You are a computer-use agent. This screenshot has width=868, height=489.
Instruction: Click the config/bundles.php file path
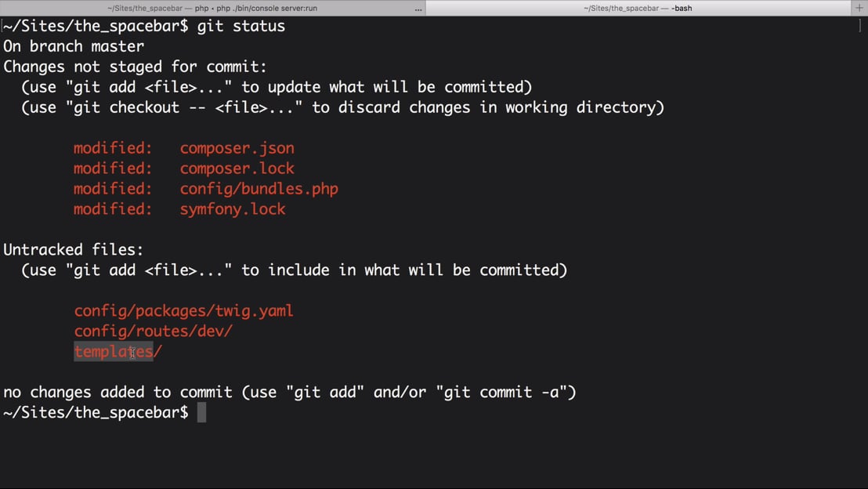click(x=259, y=189)
